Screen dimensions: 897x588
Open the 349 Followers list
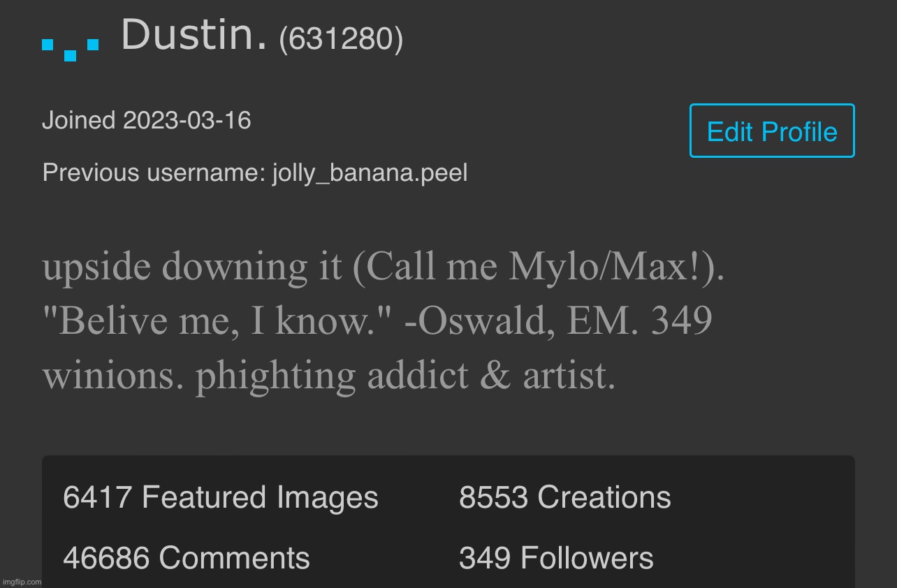555,557
